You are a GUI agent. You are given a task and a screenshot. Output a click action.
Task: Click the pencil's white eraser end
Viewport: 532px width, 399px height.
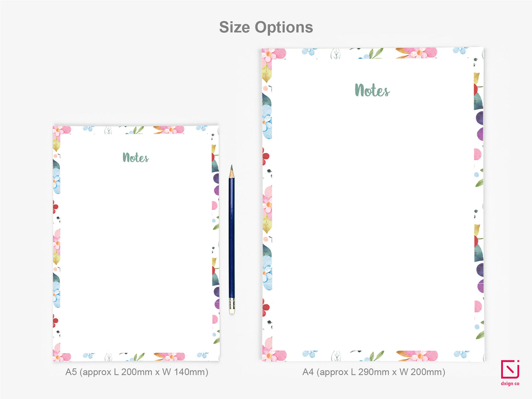232,306
